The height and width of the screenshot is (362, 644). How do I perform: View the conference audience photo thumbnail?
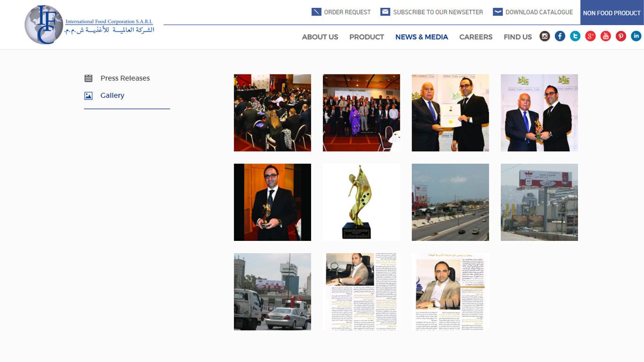(x=272, y=113)
